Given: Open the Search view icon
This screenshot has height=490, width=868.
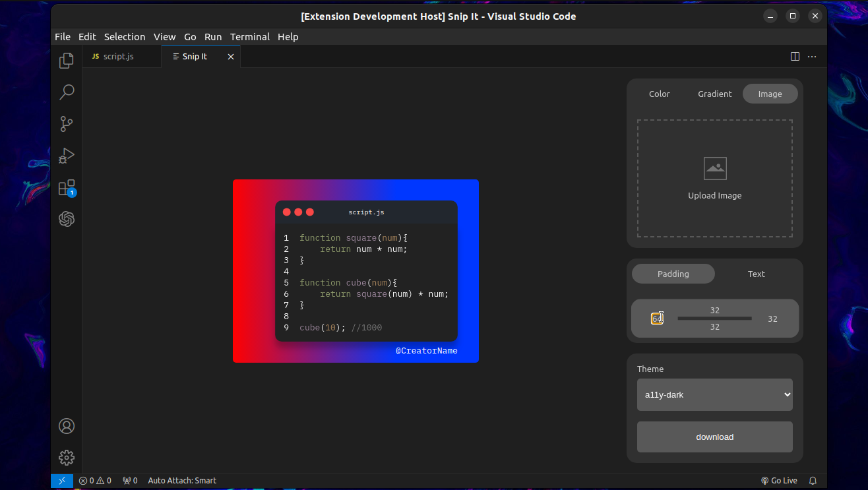Looking at the screenshot, I should [x=67, y=92].
